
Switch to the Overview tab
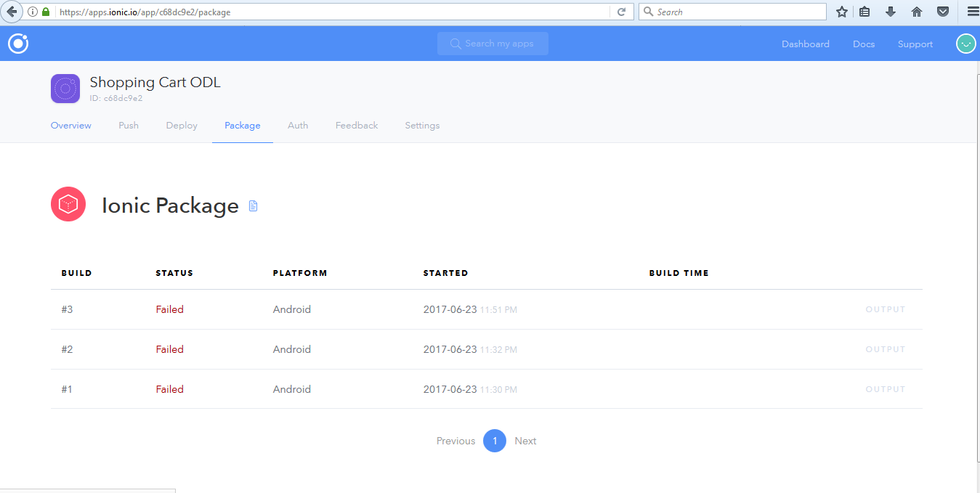coord(71,126)
